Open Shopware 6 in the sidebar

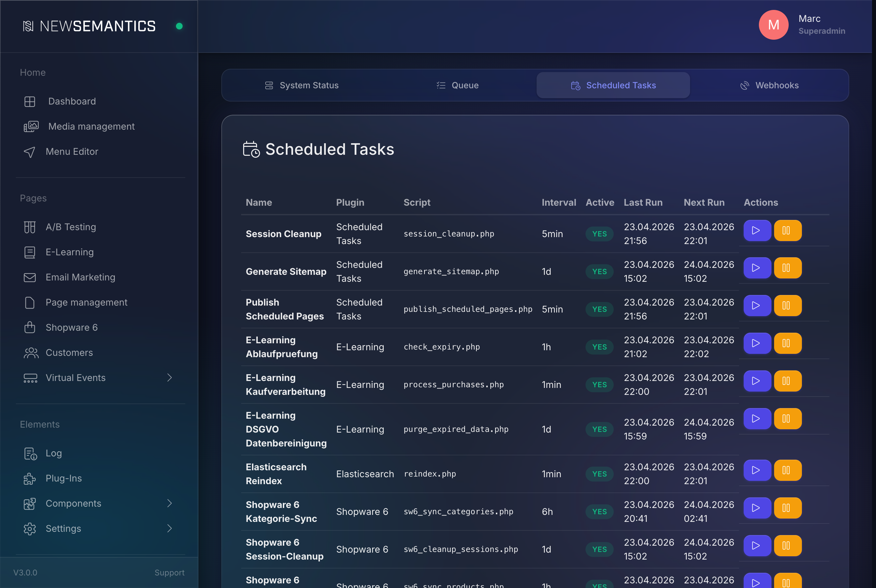pyautogui.click(x=61, y=327)
